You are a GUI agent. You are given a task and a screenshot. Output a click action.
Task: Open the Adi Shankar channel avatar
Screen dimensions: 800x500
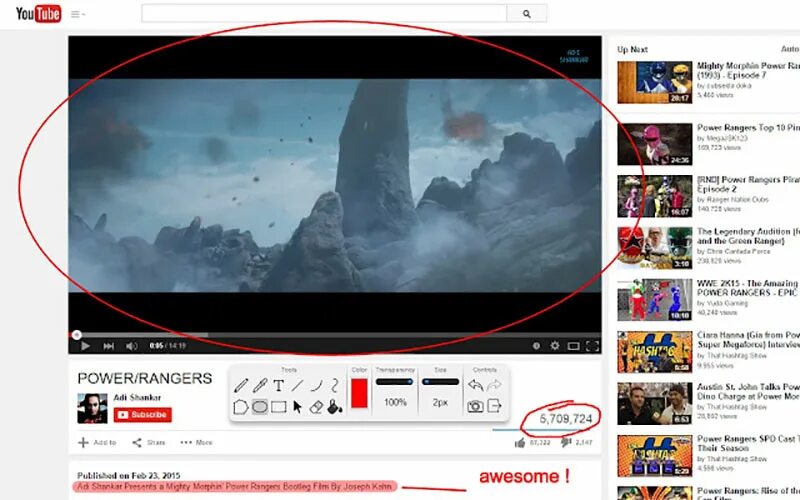tap(92, 408)
